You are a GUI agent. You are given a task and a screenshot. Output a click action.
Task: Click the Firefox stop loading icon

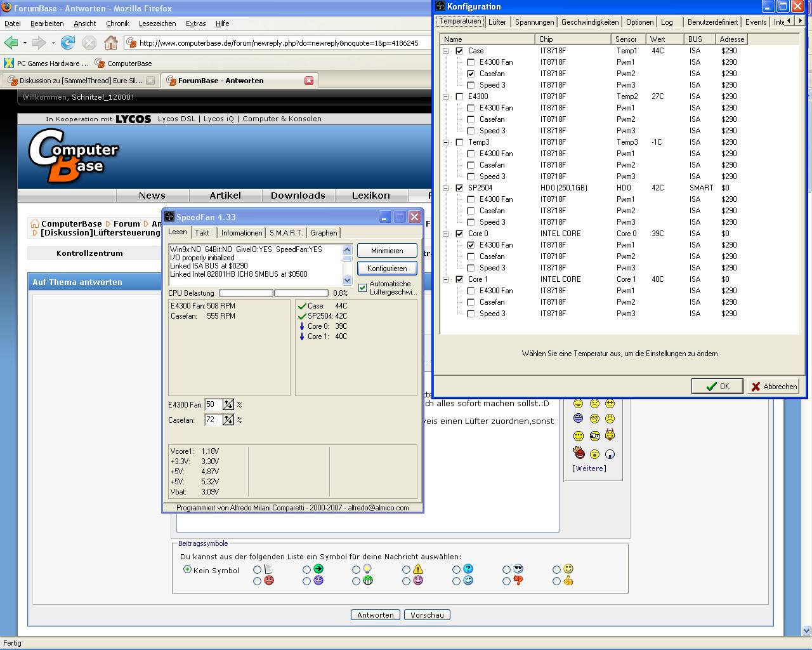coord(89,43)
